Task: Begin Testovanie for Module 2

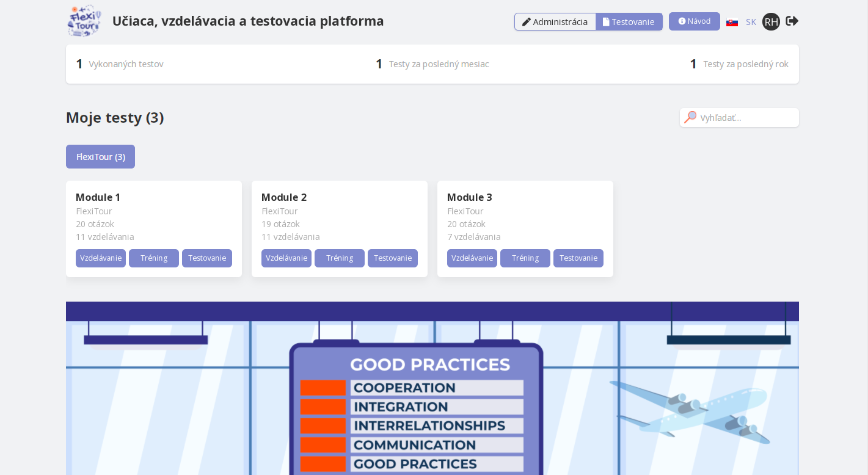Action: [393, 258]
